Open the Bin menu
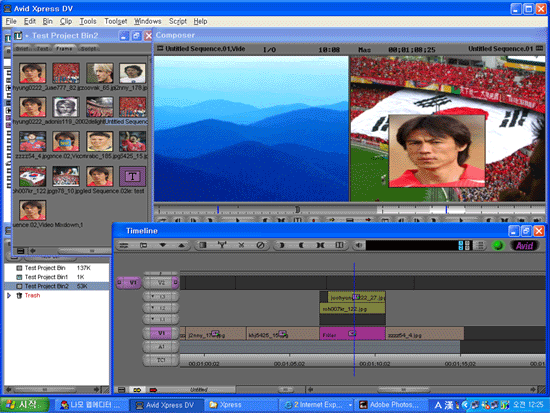The height and width of the screenshot is (413, 550). coord(47,21)
